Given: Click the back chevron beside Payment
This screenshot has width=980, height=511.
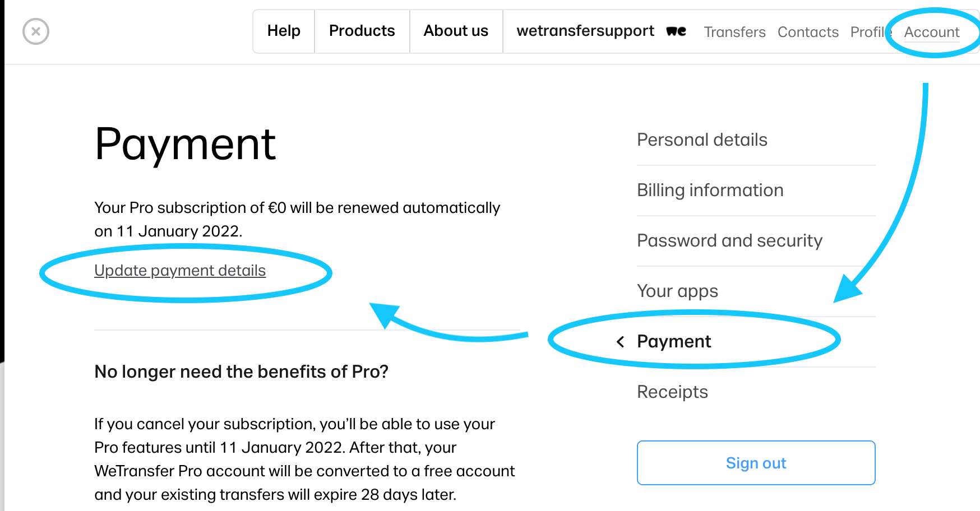Looking at the screenshot, I should click(620, 342).
